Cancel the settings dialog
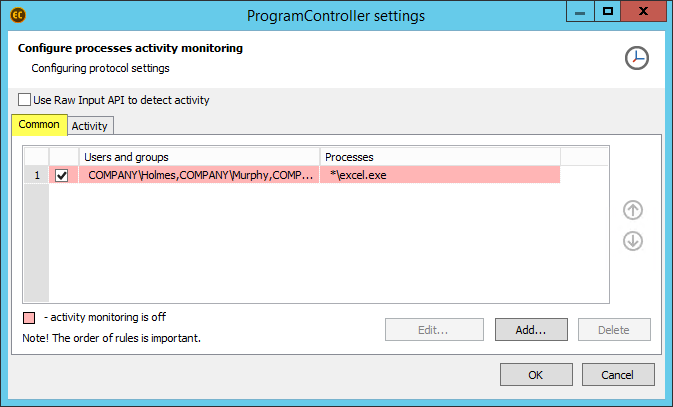 click(618, 375)
